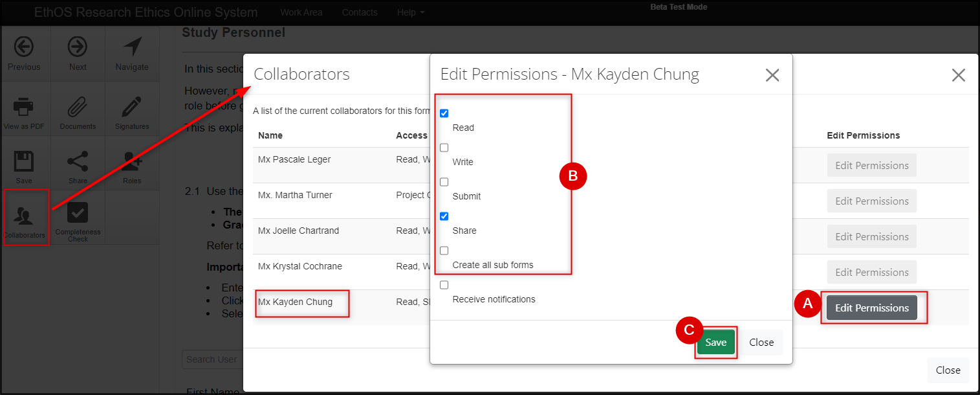Open the Contacts menu item
Viewport: 980px width, 395px height.
(360, 12)
